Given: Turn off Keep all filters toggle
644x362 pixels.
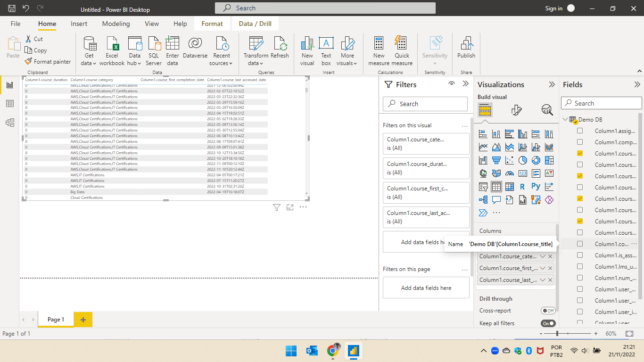Looking at the screenshot, I should coord(548,323).
